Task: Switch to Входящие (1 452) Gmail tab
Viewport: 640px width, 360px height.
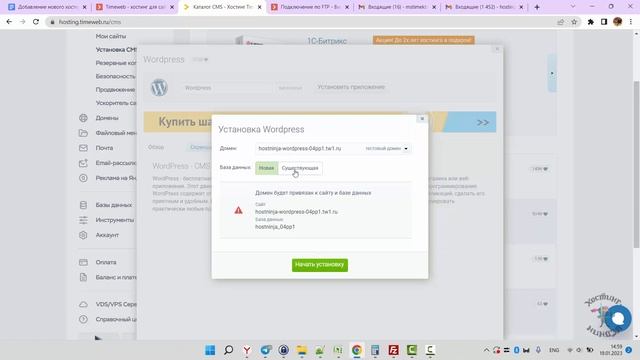Action: pyautogui.click(x=484, y=7)
